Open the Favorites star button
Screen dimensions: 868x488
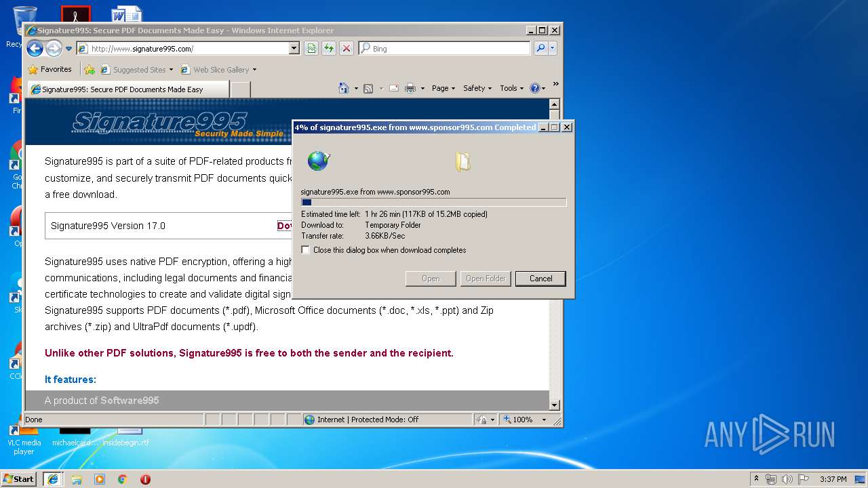pyautogui.click(x=50, y=69)
